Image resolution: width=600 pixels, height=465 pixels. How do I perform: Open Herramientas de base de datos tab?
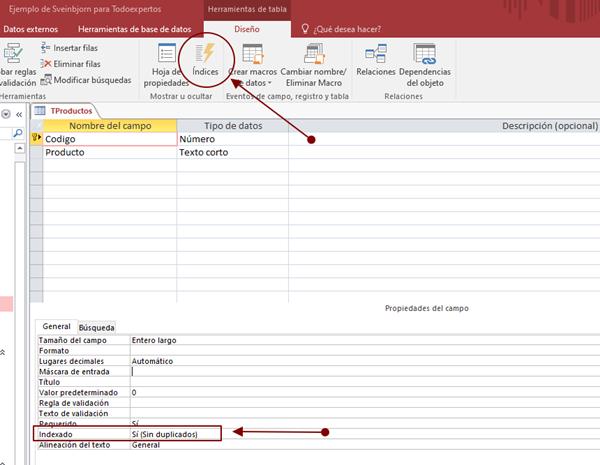tap(134, 29)
